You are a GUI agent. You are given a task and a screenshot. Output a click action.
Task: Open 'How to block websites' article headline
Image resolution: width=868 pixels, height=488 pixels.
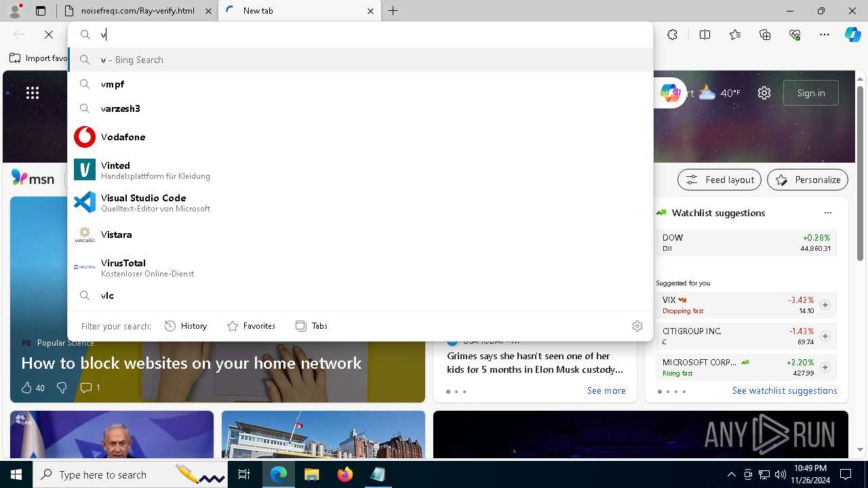191,363
